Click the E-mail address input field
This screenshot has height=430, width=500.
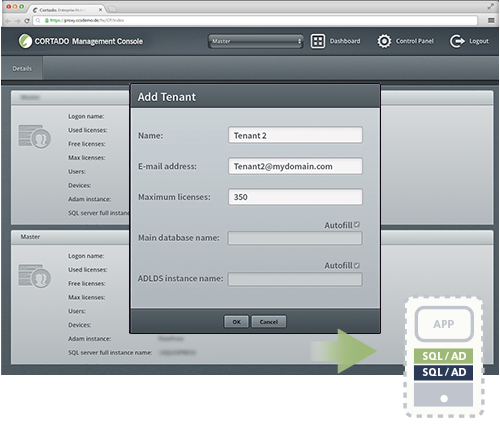[295, 166]
